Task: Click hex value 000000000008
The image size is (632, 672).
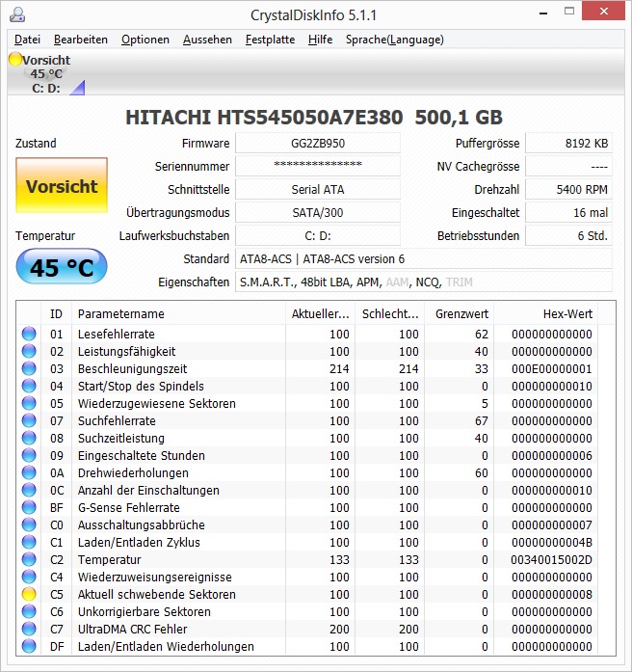Action: click(x=551, y=595)
